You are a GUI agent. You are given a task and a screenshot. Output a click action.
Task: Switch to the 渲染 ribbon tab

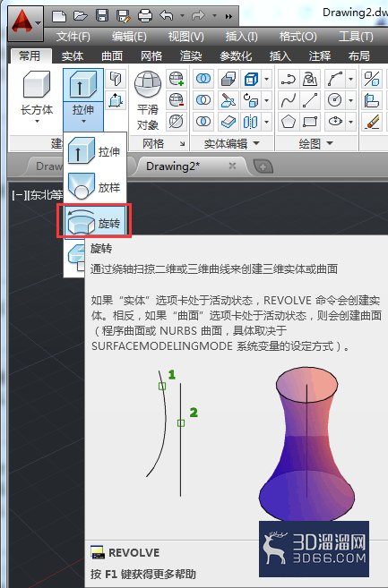pyautogui.click(x=191, y=56)
